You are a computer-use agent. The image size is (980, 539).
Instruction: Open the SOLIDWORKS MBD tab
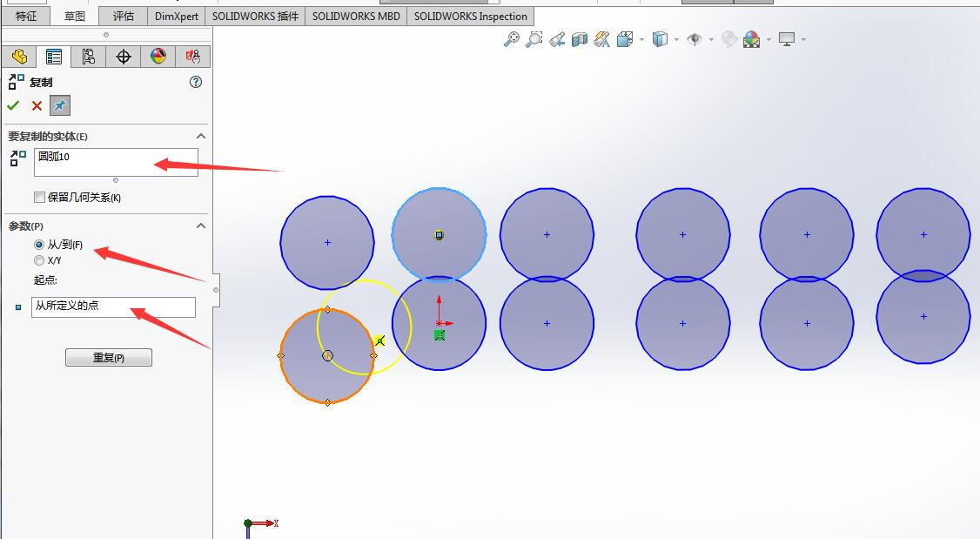tap(356, 17)
